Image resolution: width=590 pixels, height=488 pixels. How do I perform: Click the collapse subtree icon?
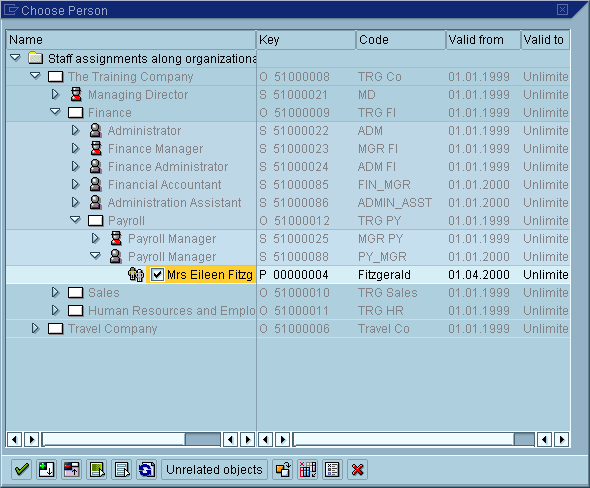point(71,469)
